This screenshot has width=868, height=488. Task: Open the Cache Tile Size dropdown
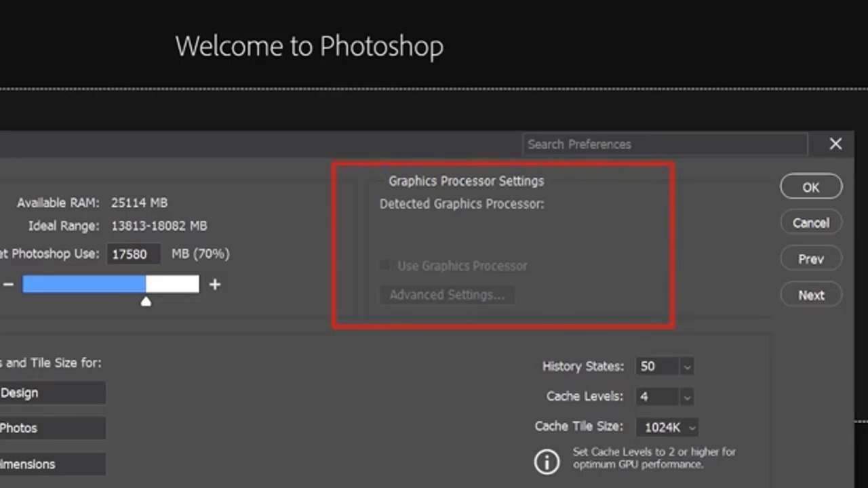click(667, 427)
